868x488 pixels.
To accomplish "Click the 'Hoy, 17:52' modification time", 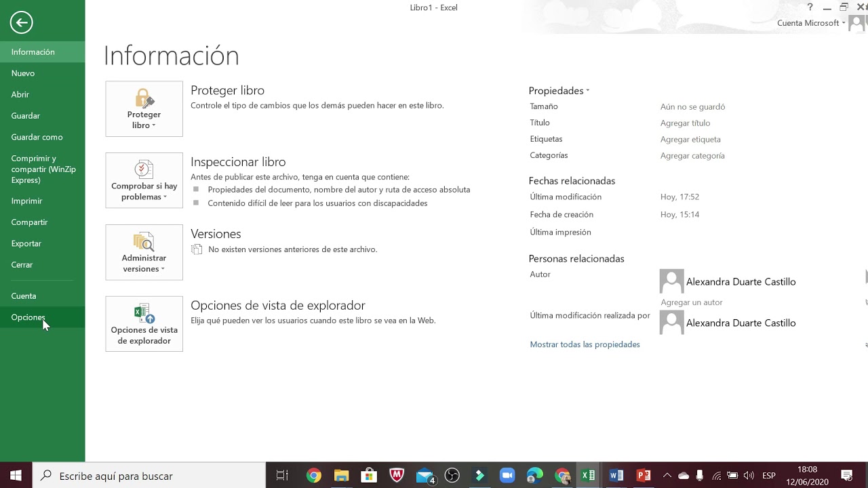I will [x=679, y=197].
